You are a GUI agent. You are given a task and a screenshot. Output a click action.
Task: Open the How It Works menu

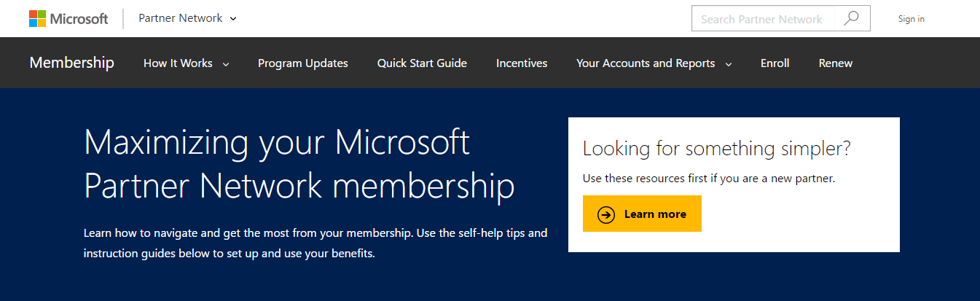point(178,63)
